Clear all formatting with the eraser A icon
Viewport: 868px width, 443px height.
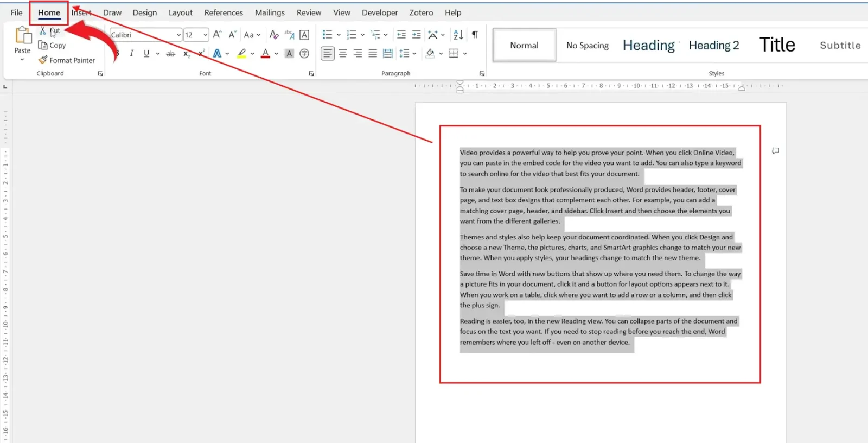[274, 35]
